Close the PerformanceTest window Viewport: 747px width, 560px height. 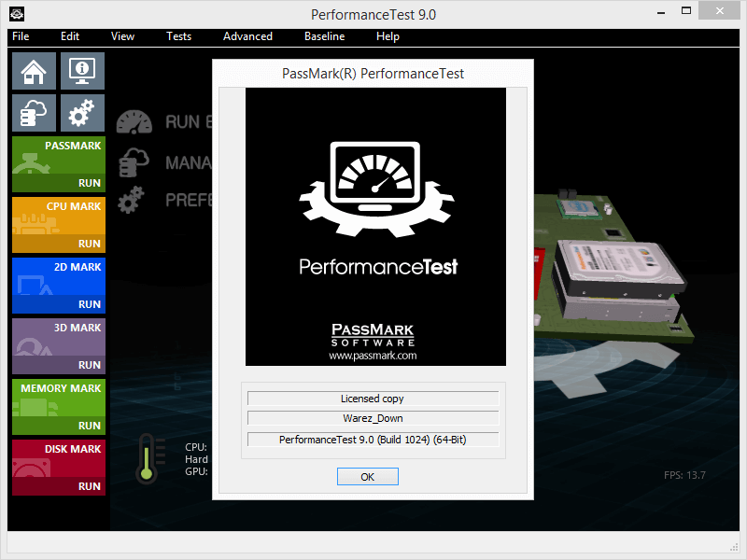point(719,11)
